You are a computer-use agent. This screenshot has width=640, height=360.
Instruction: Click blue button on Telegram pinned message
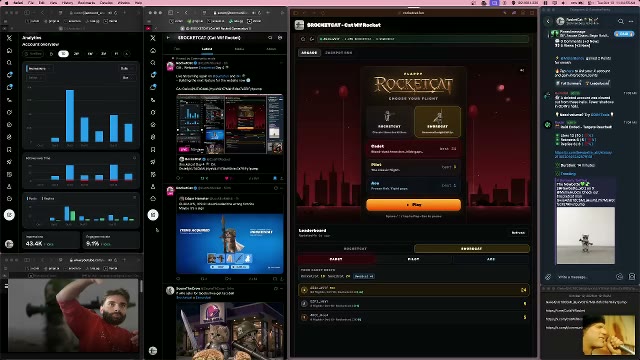pyautogui.click(x=623, y=34)
